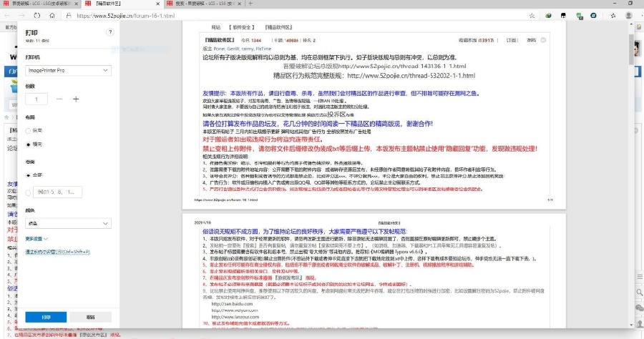The image size is (644, 339).
Task: Select the portrait layout radio button
Action: click(29, 130)
